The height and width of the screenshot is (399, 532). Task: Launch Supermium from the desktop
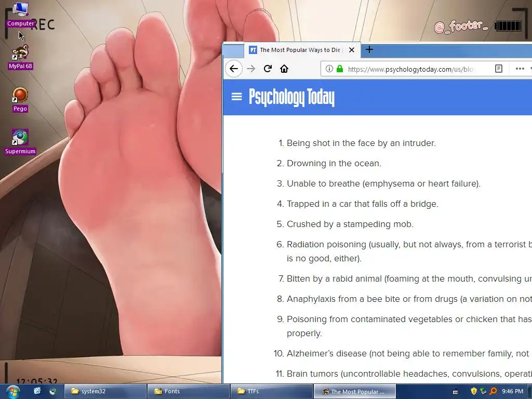(x=20, y=142)
